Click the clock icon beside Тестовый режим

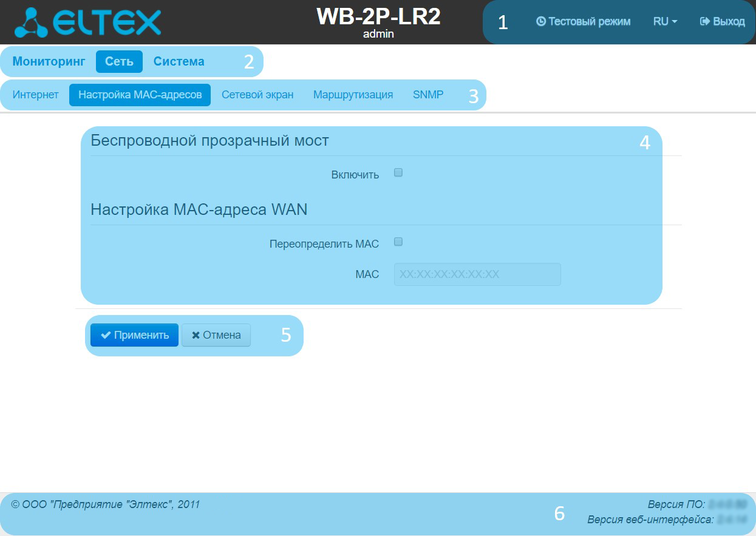(541, 22)
